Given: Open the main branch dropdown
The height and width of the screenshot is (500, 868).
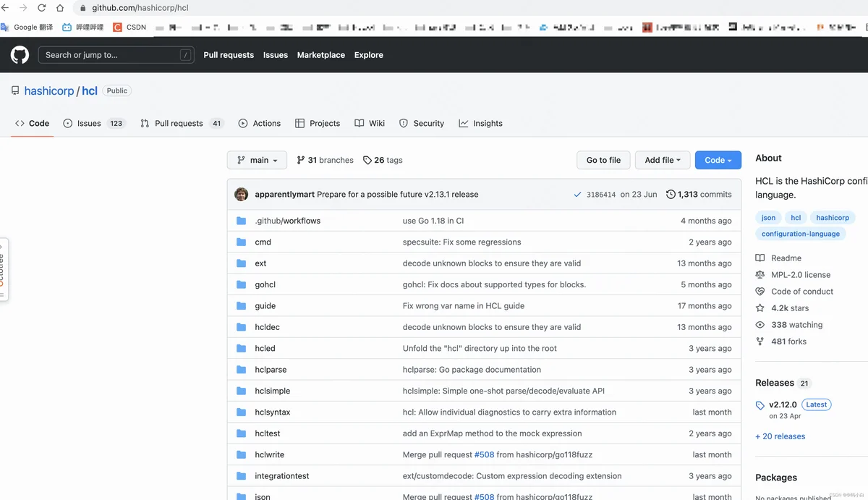Looking at the screenshot, I should (x=257, y=160).
